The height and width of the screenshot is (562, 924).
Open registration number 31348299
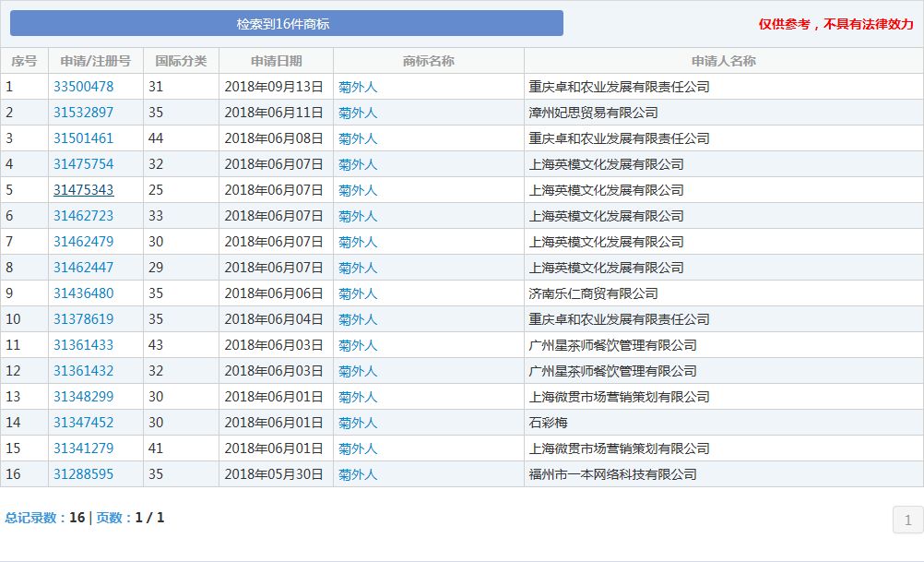(83, 397)
